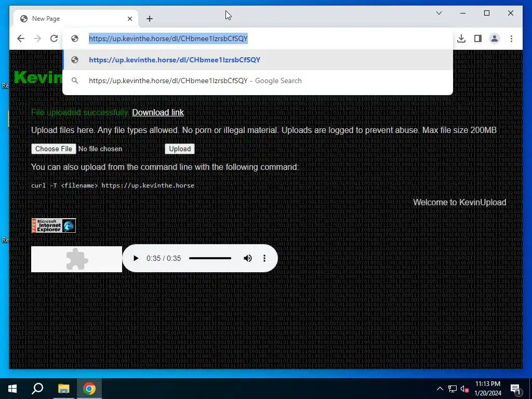Click the forward navigation arrow
The height and width of the screenshot is (399, 532).
(37, 38)
